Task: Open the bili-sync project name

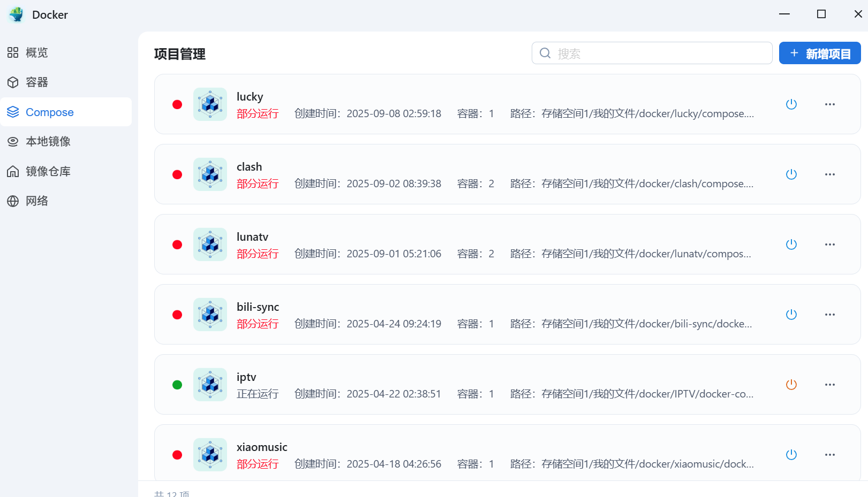Action: (x=258, y=307)
